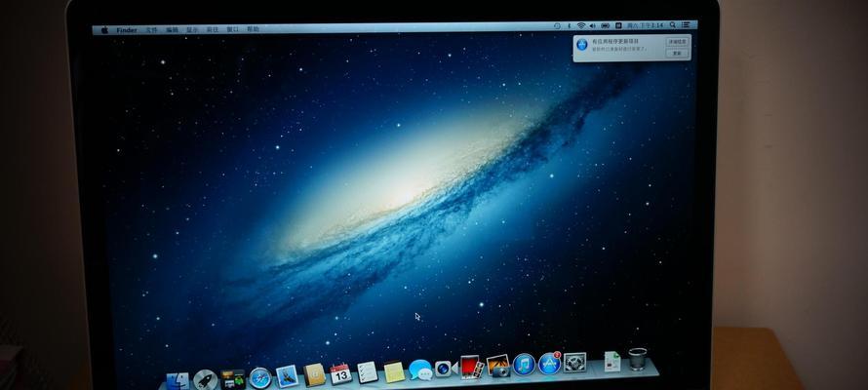The width and height of the screenshot is (868, 390).
Task: Open the Wi-Fi status menu
Action: (x=580, y=25)
